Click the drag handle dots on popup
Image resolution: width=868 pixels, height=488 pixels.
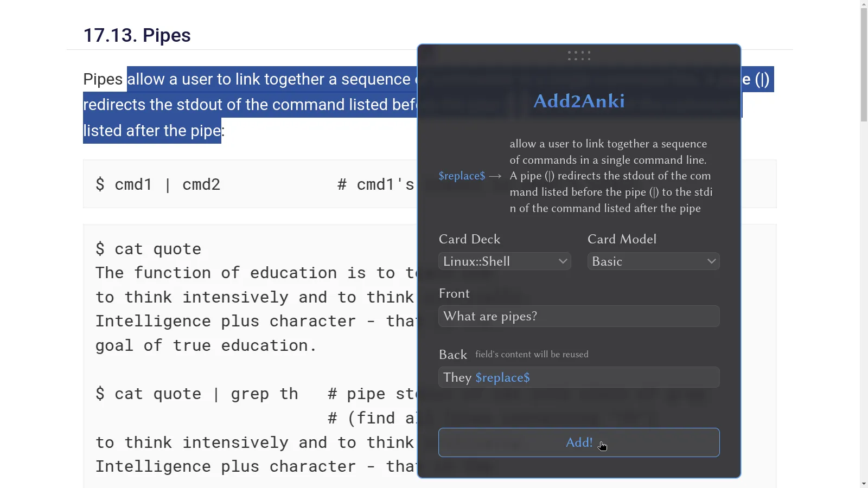pyautogui.click(x=579, y=55)
